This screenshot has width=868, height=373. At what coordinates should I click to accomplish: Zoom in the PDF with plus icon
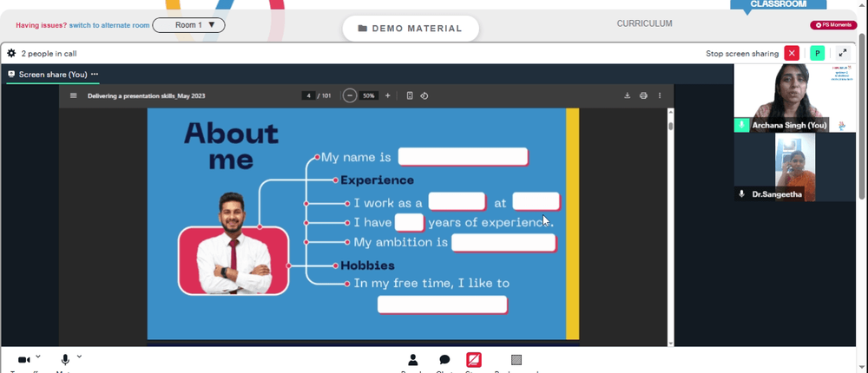point(387,95)
